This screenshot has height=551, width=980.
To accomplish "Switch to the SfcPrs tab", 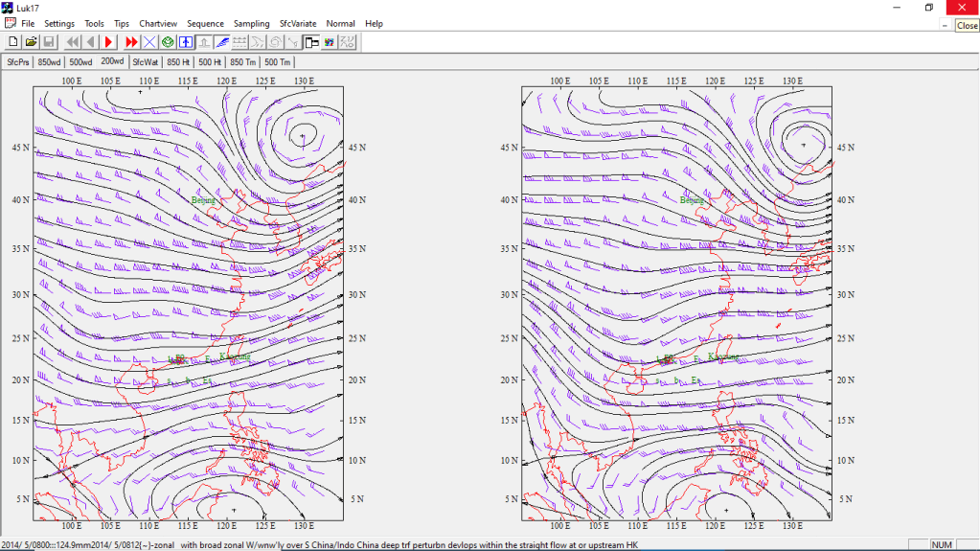I will click(x=17, y=61).
